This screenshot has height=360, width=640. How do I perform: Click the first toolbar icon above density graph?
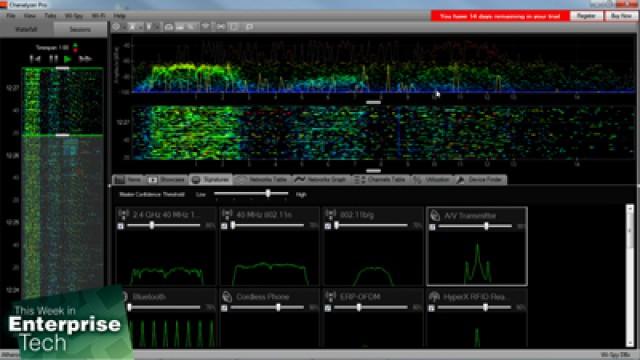pyautogui.click(x=116, y=27)
